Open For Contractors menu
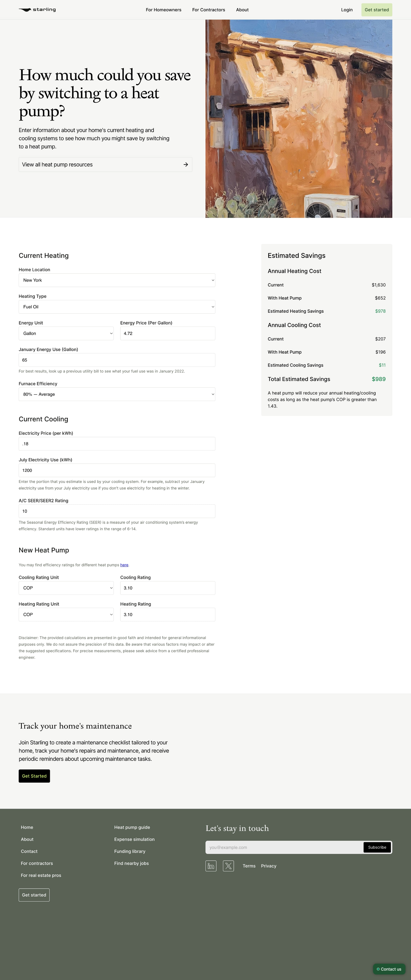411x980 pixels. coord(208,10)
